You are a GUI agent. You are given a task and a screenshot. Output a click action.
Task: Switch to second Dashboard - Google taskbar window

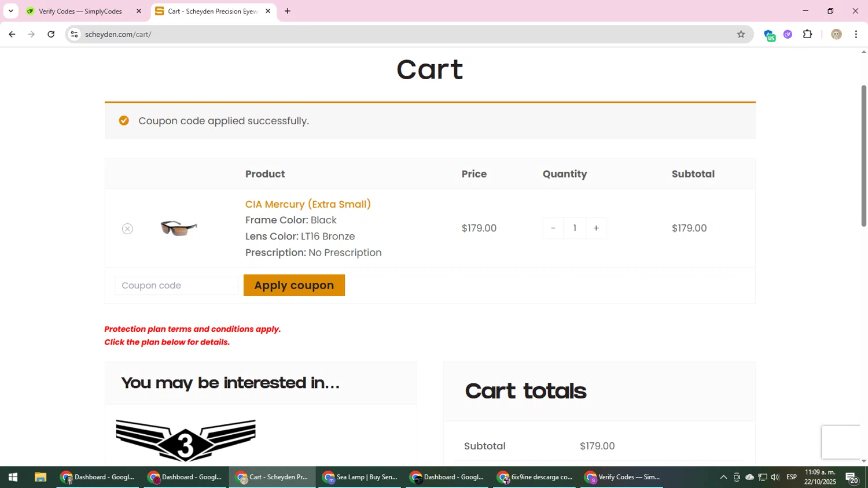tap(185, 477)
